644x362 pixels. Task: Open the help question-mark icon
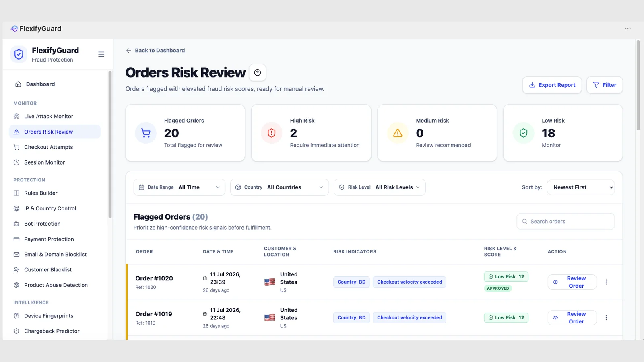coord(258,73)
